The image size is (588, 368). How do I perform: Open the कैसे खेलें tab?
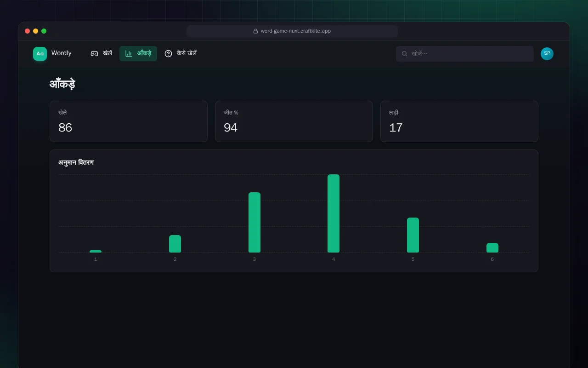click(181, 53)
